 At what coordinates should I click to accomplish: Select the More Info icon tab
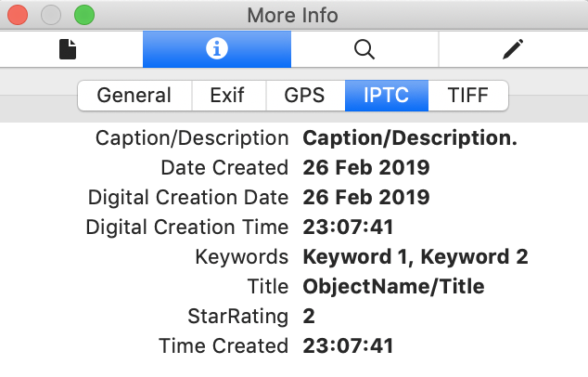pyautogui.click(x=216, y=49)
